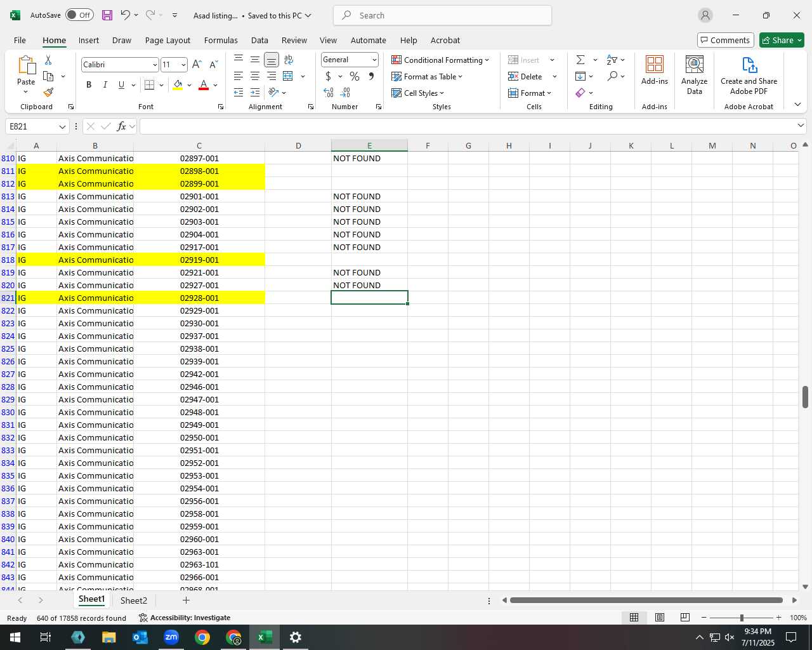812x650 pixels.
Task: Create and Share Adobe PDF
Action: [x=749, y=75]
